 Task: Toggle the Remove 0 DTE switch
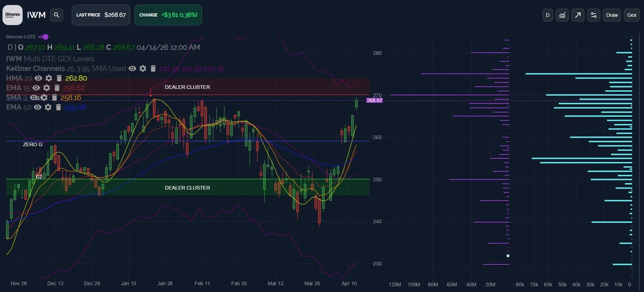click(43, 37)
